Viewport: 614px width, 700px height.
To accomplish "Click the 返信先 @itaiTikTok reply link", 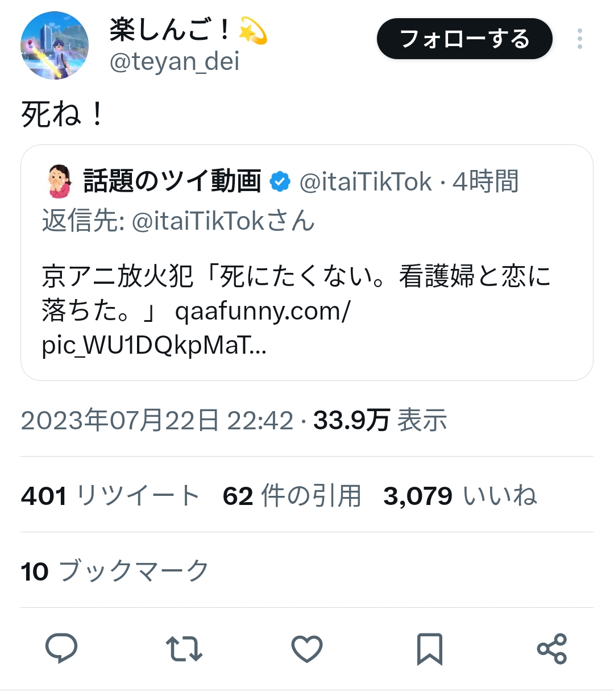I will coord(223,221).
